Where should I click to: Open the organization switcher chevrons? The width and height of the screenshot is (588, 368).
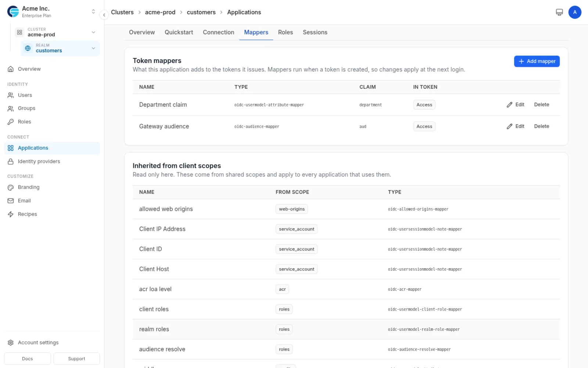click(x=93, y=12)
